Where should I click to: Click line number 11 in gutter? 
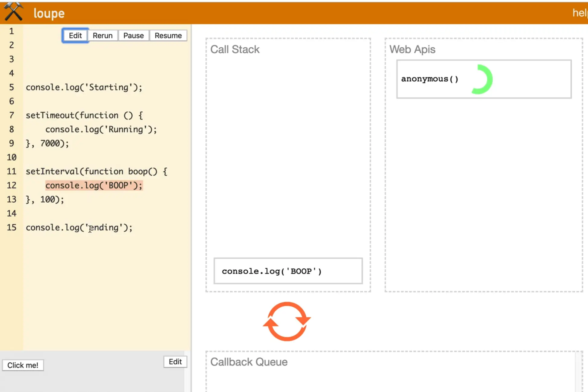coord(11,171)
